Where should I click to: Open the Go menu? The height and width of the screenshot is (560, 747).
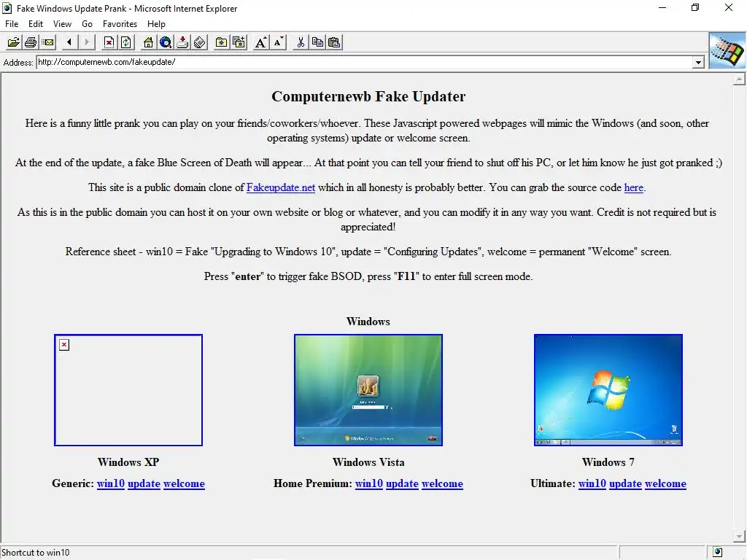88,24
